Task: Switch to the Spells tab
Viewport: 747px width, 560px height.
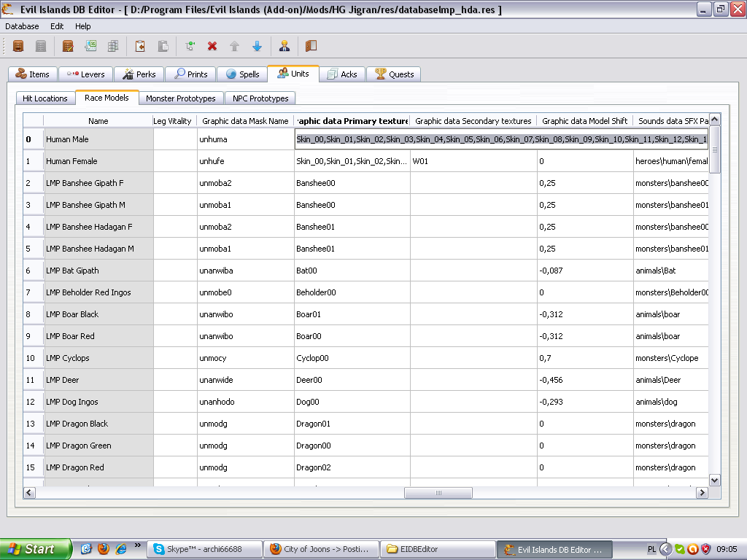Action: (243, 74)
